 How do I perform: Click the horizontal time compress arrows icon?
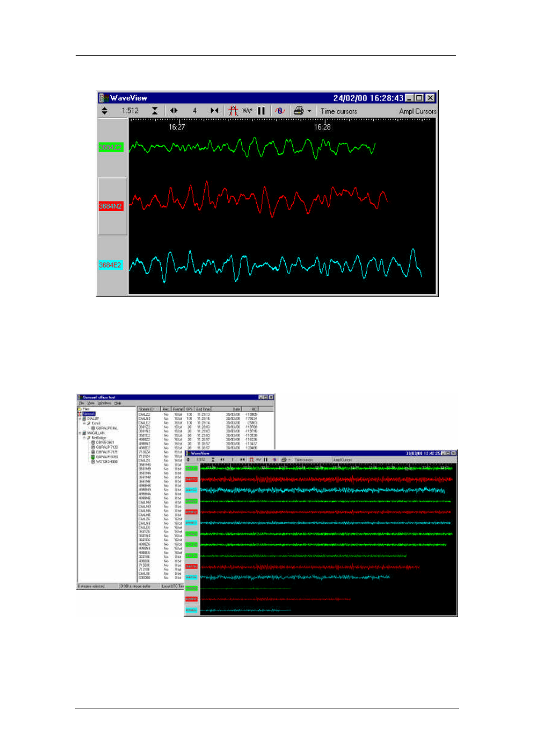(214, 111)
